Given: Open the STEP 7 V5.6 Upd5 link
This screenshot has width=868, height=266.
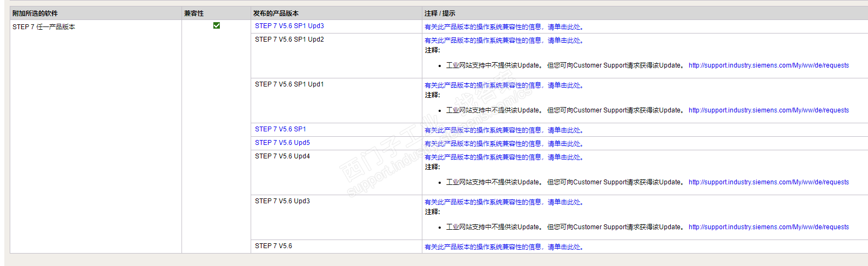Looking at the screenshot, I should point(282,143).
